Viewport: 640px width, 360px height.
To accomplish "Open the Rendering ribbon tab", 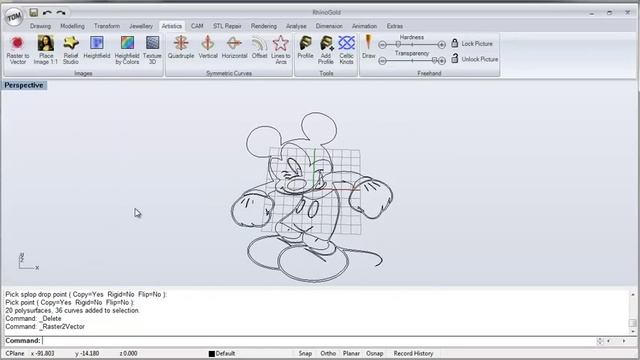I will pos(264,26).
